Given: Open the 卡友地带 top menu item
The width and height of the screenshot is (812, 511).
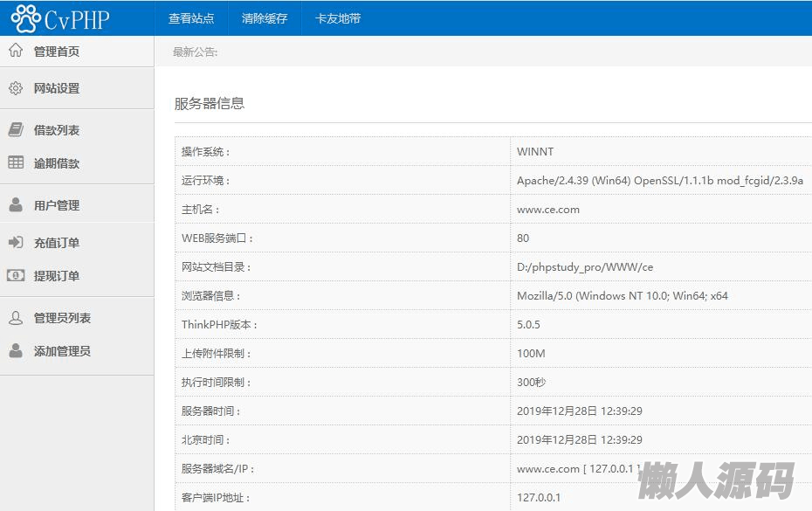Looking at the screenshot, I should coord(338,18).
